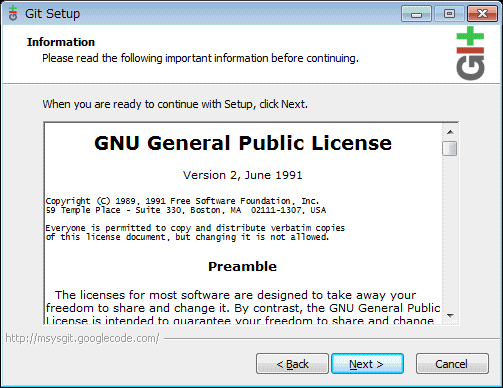Cancel the Git Setup wizard
The width and height of the screenshot is (503, 388).
(452, 364)
